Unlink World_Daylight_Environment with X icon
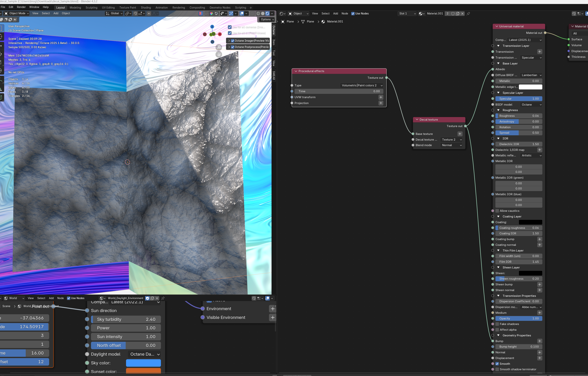 (157, 298)
